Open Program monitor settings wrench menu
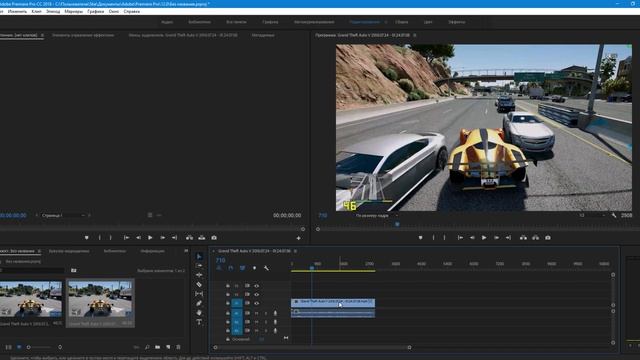Viewport: 640px width, 360px height. click(x=614, y=216)
